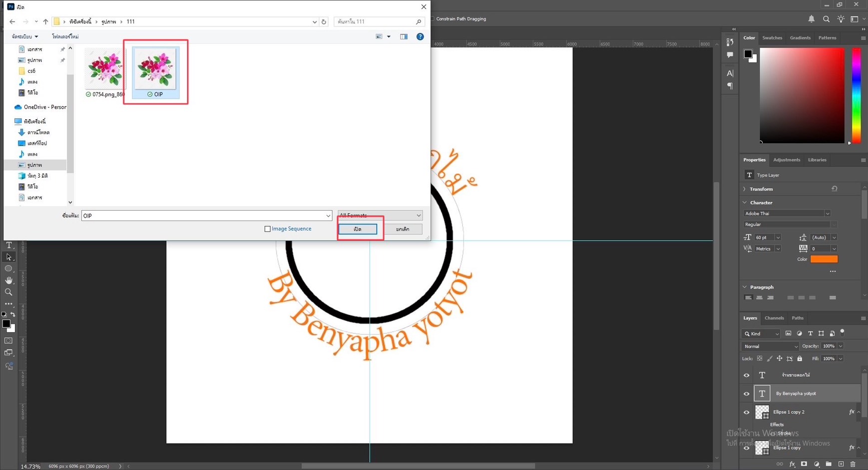
Task: Select the Hand tool in the toolbar
Action: click(8, 280)
